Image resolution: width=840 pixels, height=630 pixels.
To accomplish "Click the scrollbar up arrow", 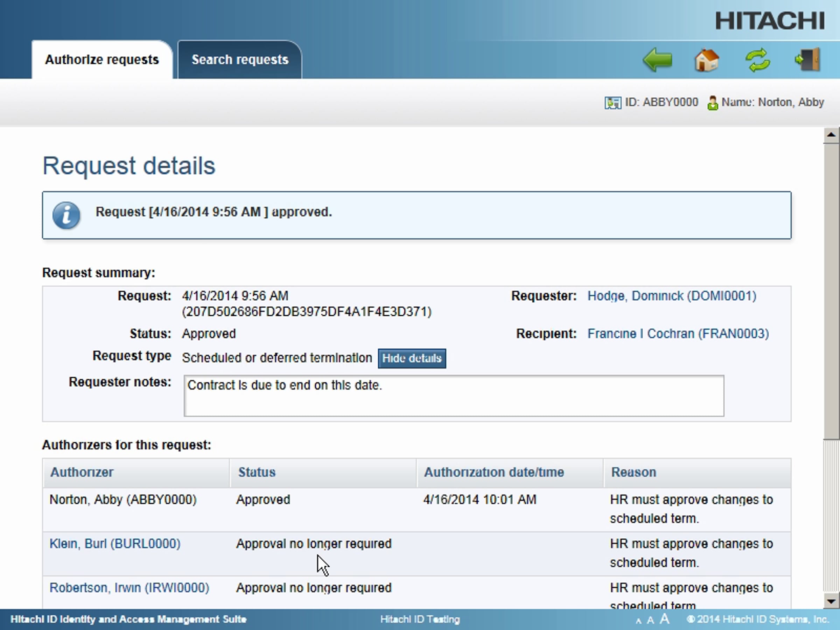I will pos(831,135).
